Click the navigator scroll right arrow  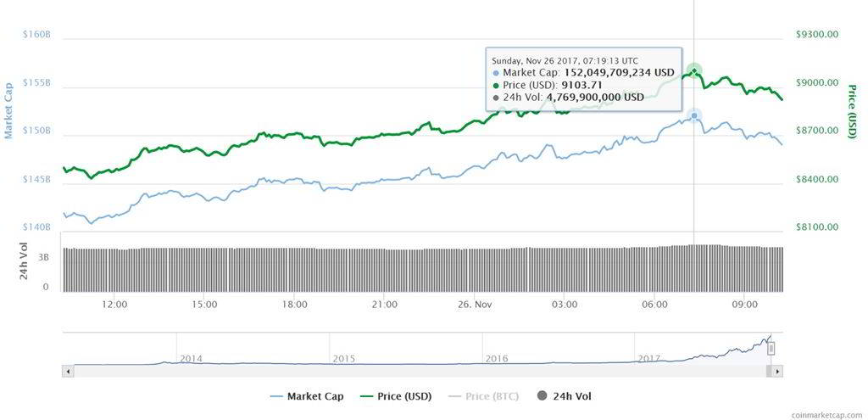pos(777,372)
